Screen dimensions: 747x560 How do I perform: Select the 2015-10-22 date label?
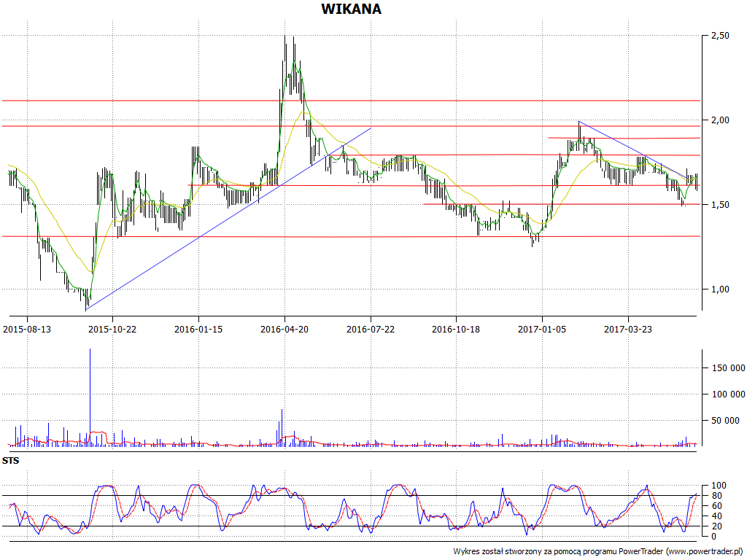112,329
